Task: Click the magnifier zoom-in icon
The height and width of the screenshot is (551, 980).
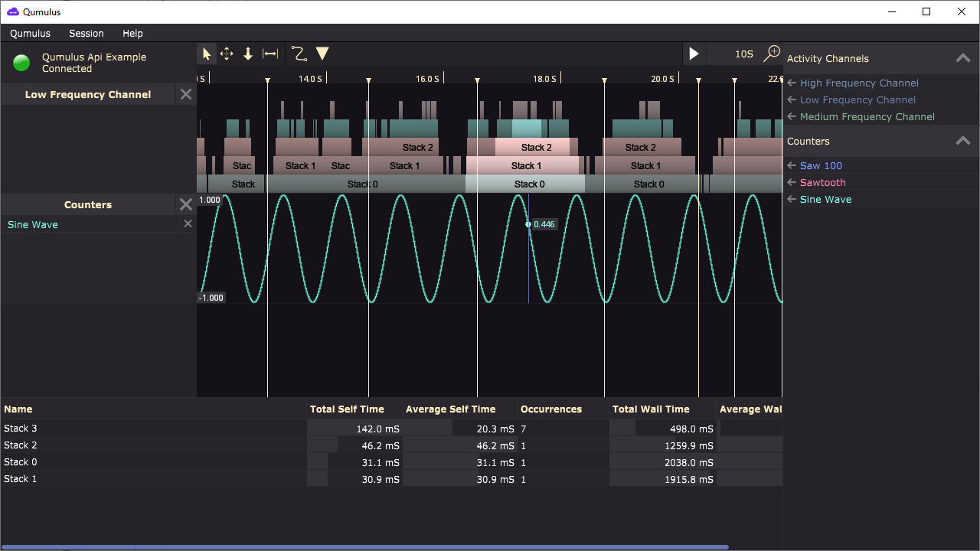Action: [x=772, y=53]
